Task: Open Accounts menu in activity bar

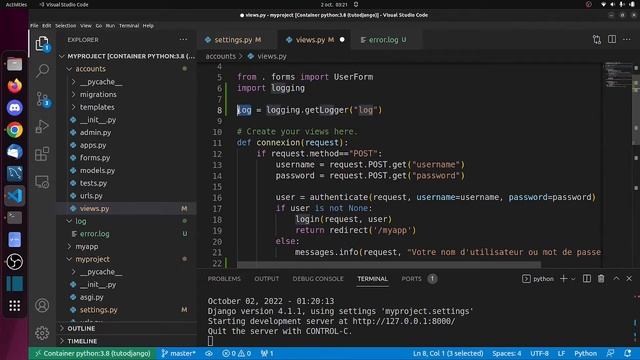Action: click(x=42, y=305)
